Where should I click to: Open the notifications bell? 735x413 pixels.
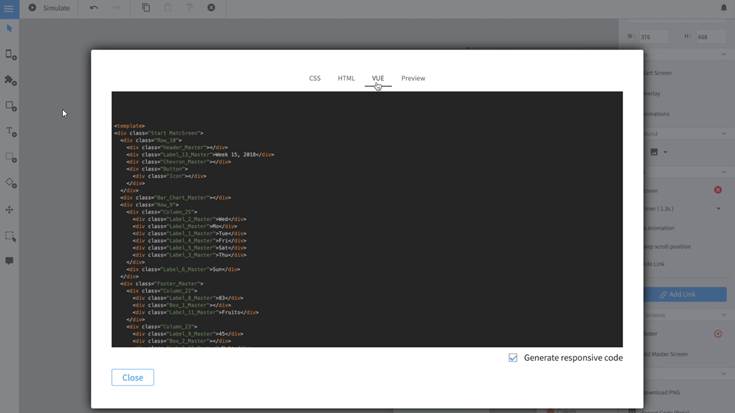(x=724, y=8)
